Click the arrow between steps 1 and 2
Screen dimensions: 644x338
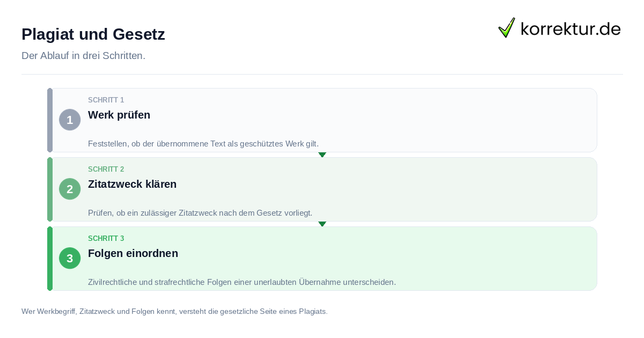pyautogui.click(x=322, y=155)
